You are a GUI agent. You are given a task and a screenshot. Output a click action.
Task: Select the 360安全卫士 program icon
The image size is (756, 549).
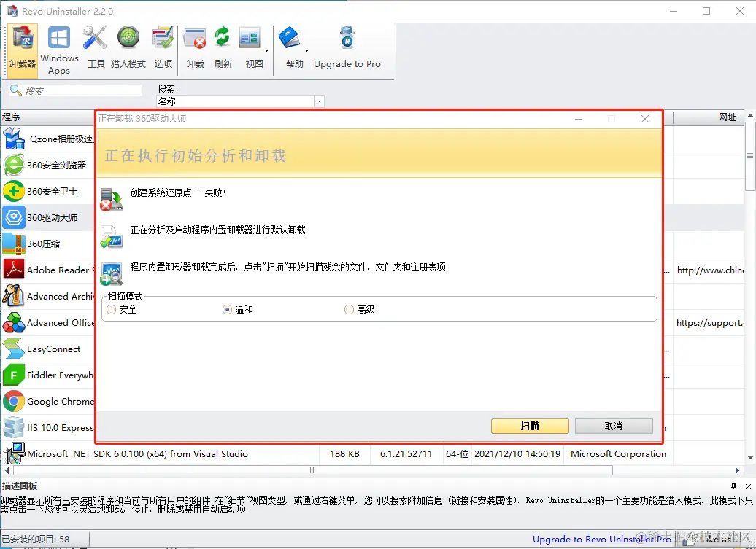[x=14, y=192]
